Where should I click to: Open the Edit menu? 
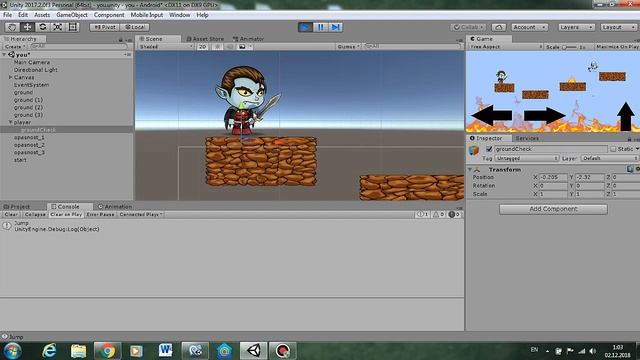23,15
